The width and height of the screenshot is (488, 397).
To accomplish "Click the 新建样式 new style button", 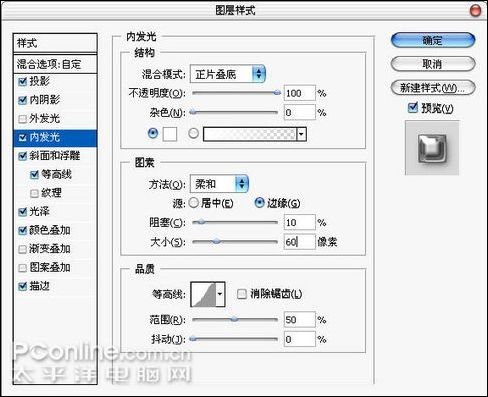I will click(433, 88).
